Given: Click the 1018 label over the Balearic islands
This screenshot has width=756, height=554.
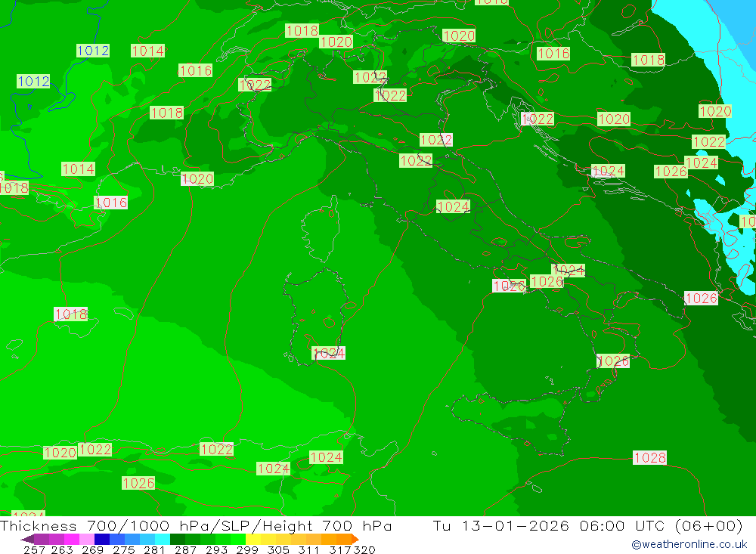Looking at the screenshot, I should pos(71,314).
